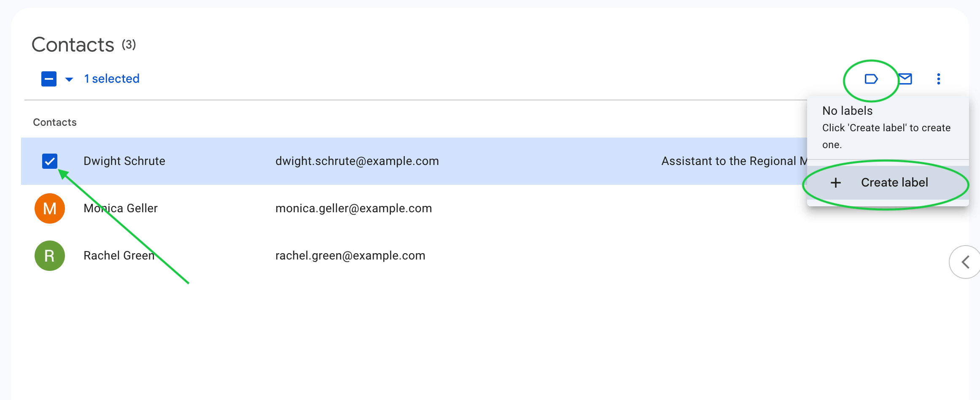
Task: Click Assistant to the Regional job title
Action: click(x=734, y=161)
